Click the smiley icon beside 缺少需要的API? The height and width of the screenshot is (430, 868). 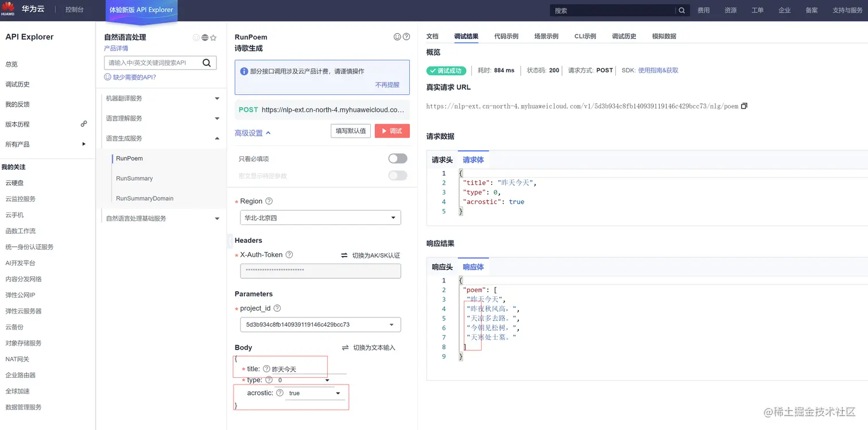pos(107,76)
